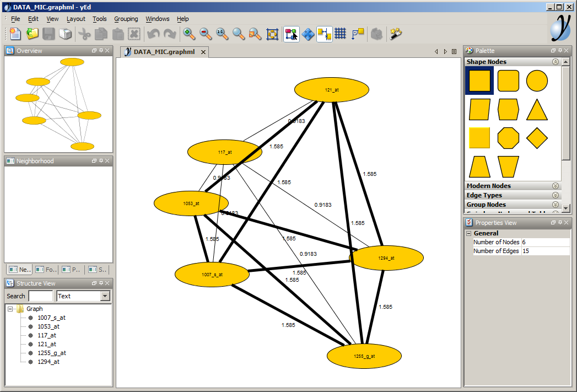Viewport: 577px width, 392px height.
Task: Select 1294_at in Structure View tree
Action: tap(48, 362)
